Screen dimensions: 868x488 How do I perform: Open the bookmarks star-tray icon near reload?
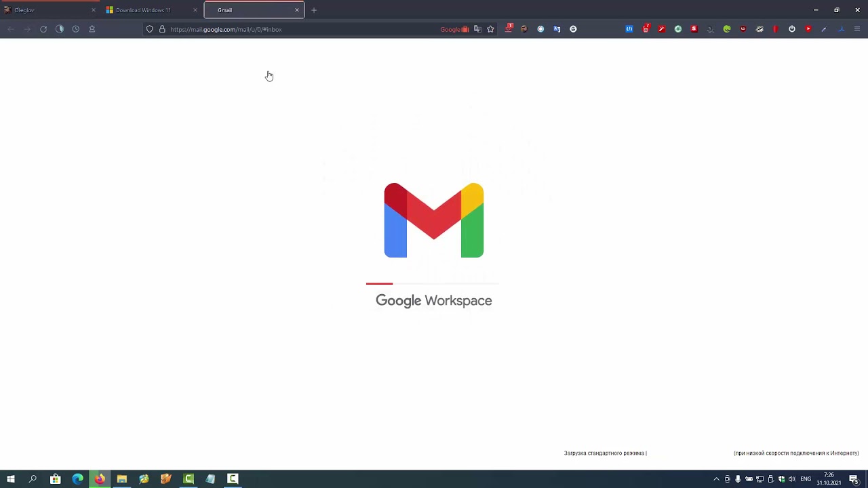click(92, 29)
